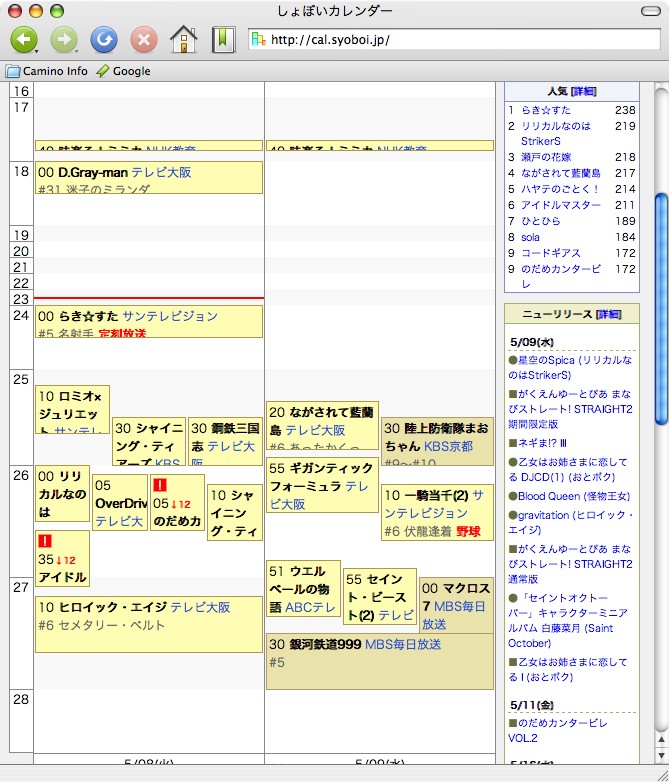
Task: Select 51 ウエルベールの物語 entry
Action: tap(303, 588)
